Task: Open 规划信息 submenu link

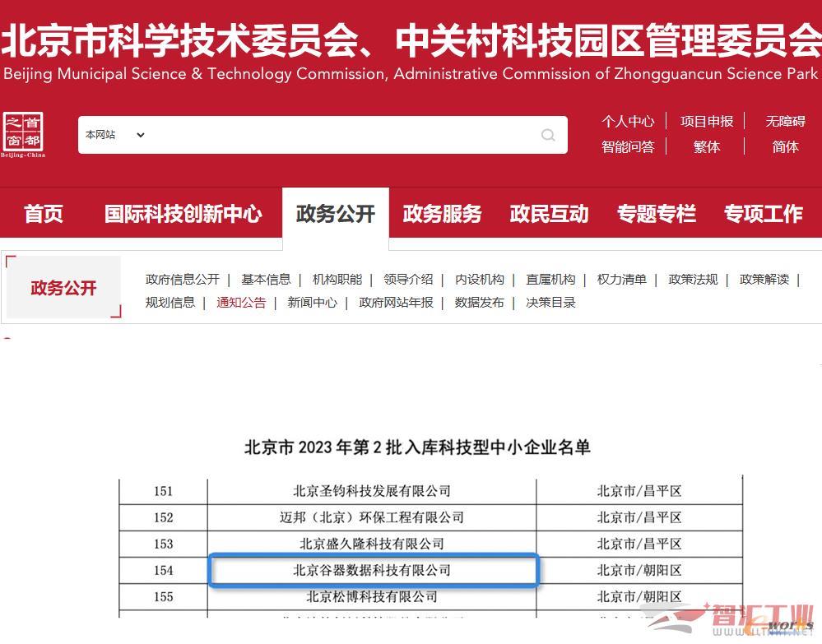Action: (170, 303)
